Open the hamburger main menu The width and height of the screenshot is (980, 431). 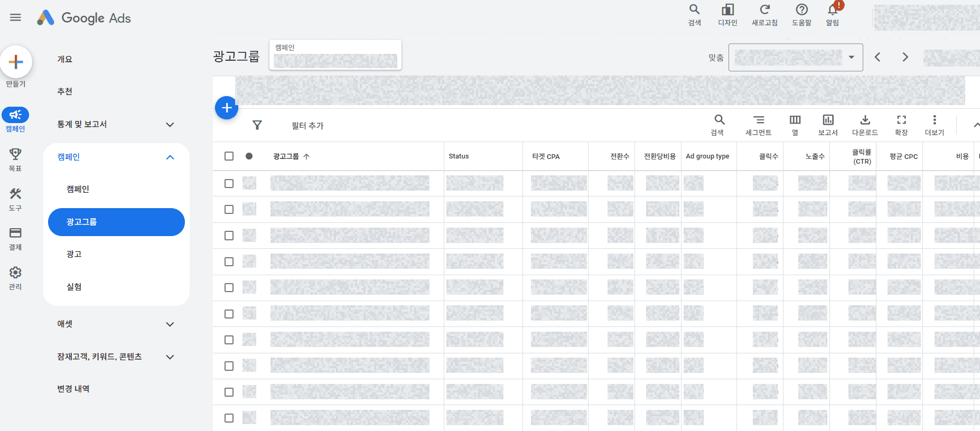[15, 17]
